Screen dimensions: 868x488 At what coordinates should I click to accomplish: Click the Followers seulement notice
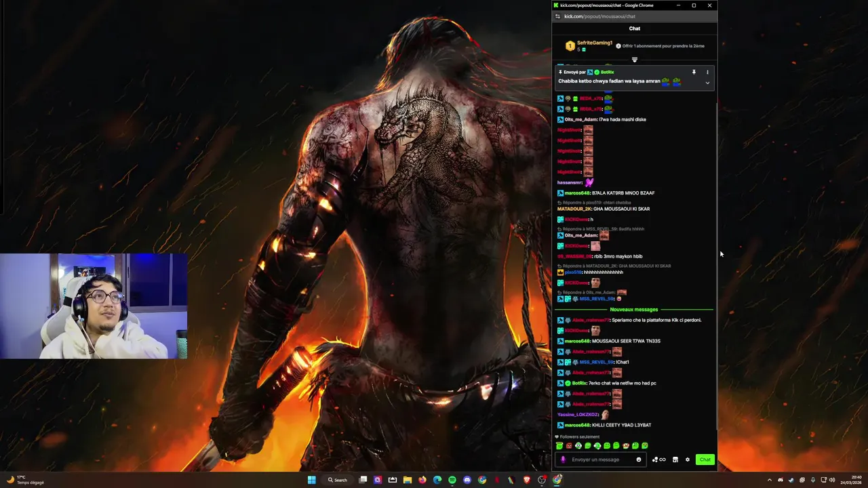click(577, 436)
